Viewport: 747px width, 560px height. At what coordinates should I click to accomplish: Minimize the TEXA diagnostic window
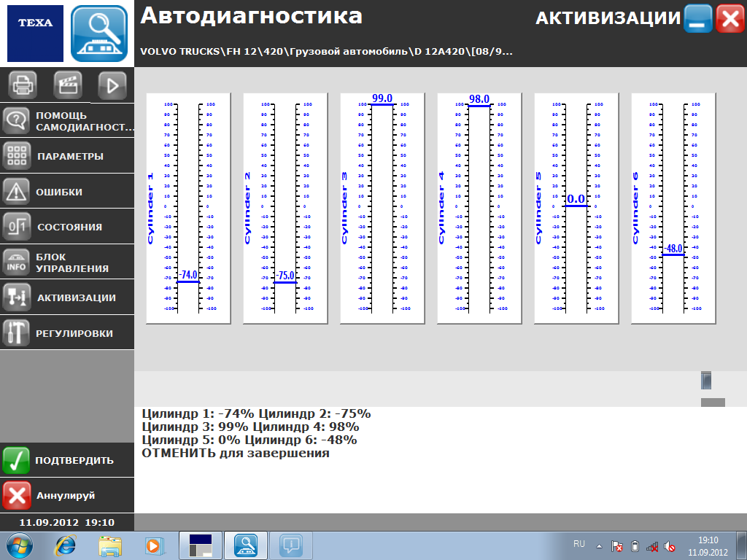click(697, 18)
